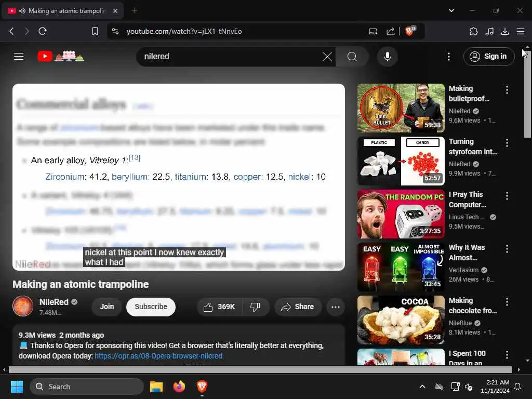Open the Making bulletproof video title
The image size is (532, 399).
coord(469,94)
